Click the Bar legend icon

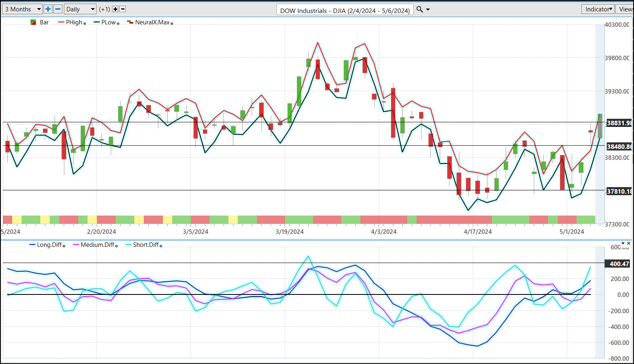point(33,22)
